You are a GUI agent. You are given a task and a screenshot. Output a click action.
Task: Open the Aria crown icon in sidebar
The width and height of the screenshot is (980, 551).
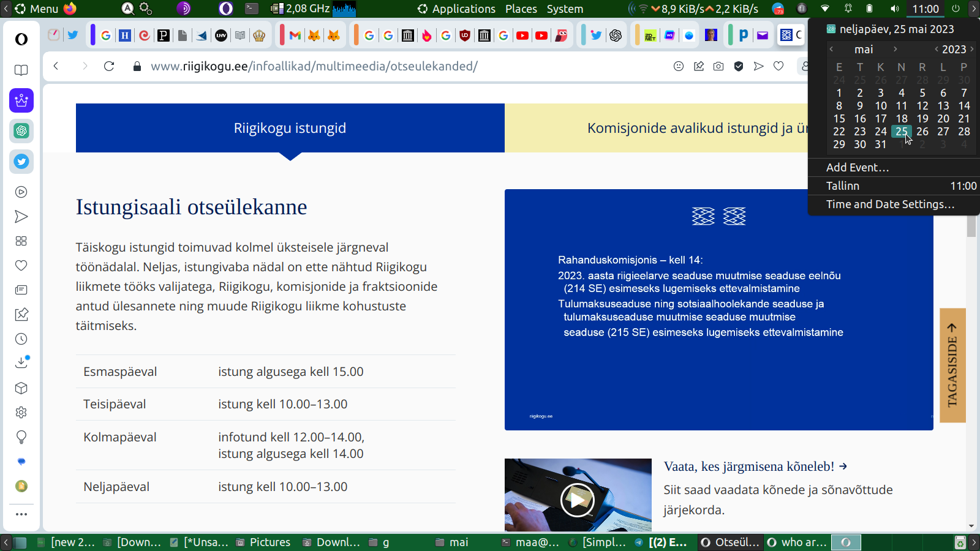click(x=21, y=100)
